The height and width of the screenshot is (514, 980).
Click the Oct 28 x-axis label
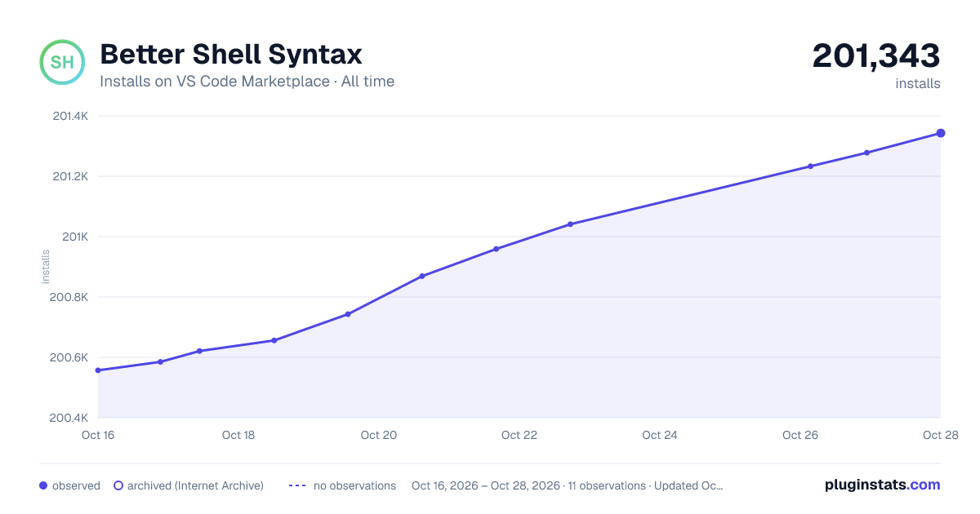[x=939, y=435]
